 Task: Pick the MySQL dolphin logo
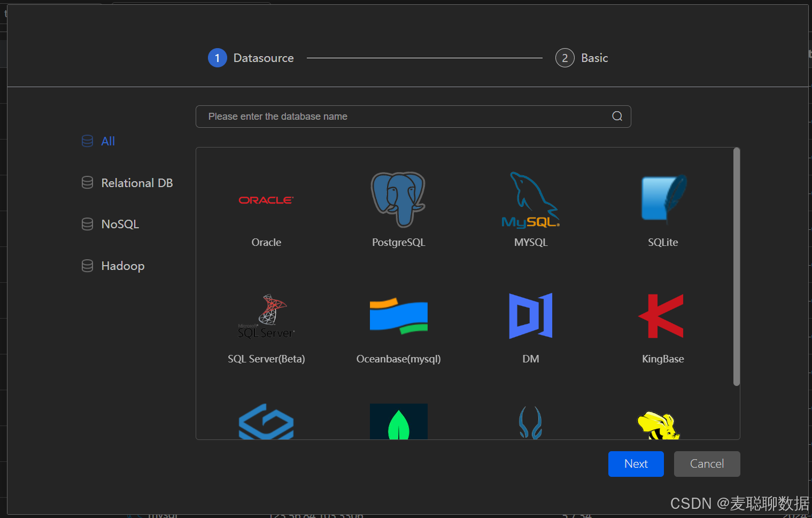(530, 200)
